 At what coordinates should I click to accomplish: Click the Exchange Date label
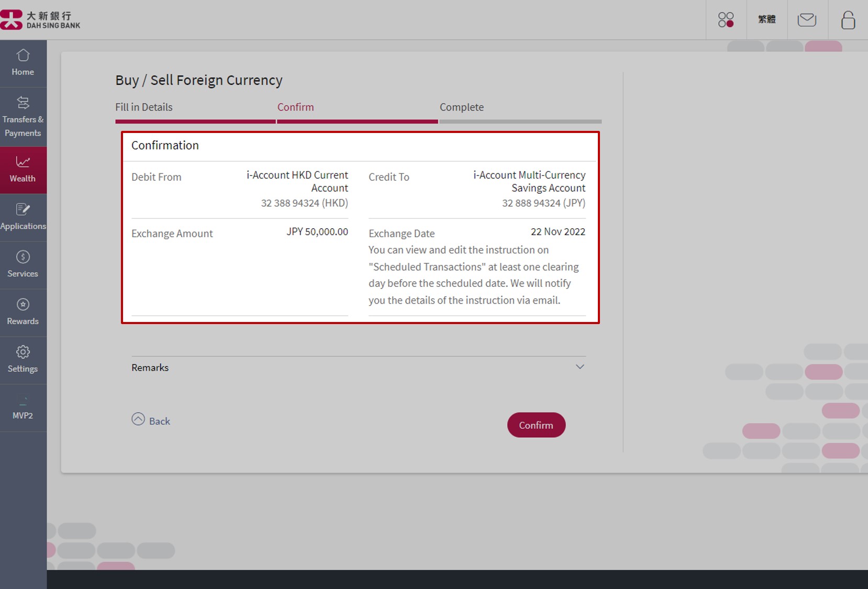(402, 234)
